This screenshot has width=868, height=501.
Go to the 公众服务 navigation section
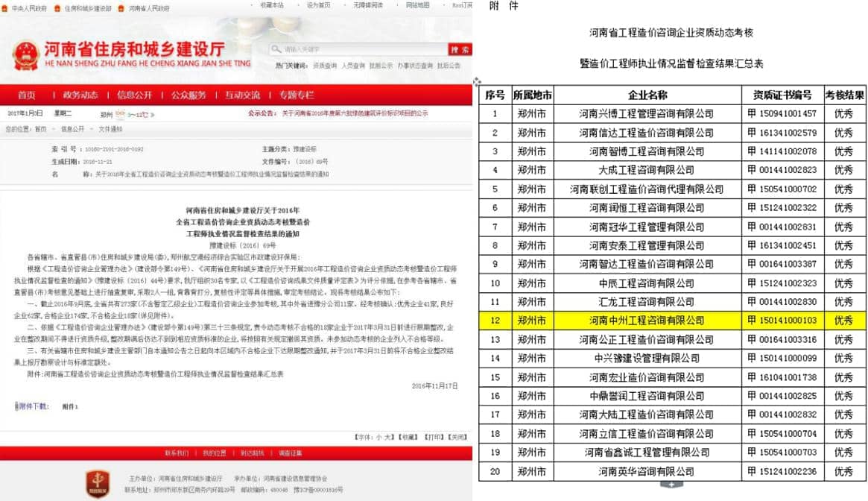click(189, 95)
